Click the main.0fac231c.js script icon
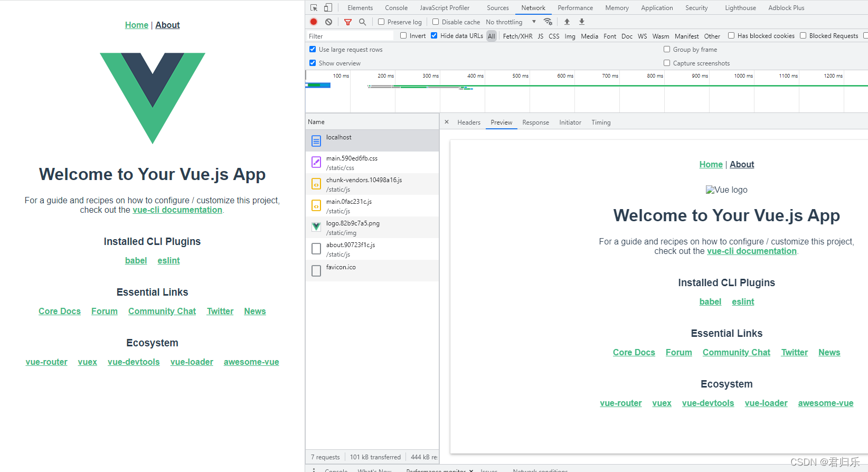The width and height of the screenshot is (868, 472). pos(316,206)
